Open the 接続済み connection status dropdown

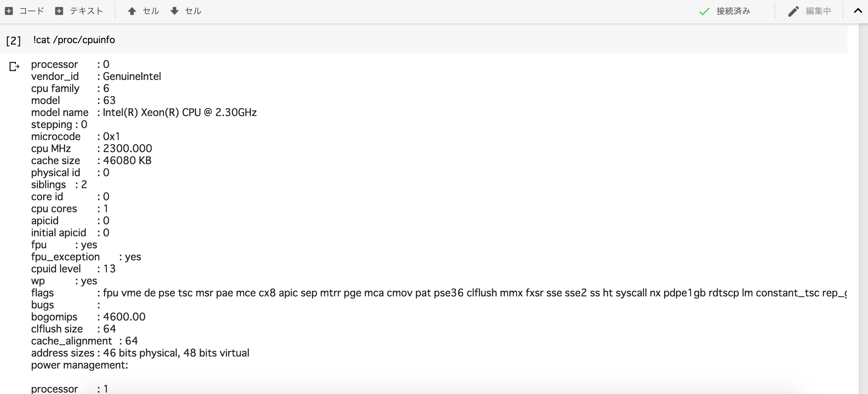pyautogui.click(x=725, y=11)
